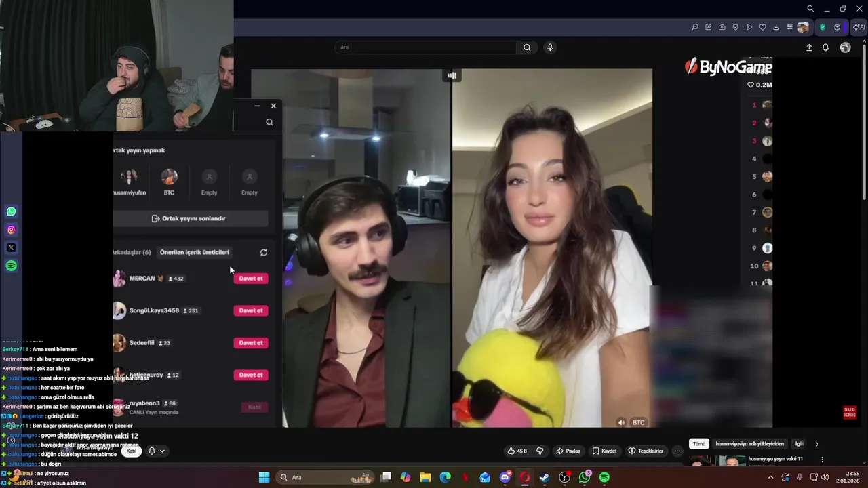Toggle the audio bars icon above stream
This screenshot has width=868, height=488.
[x=452, y=75]
